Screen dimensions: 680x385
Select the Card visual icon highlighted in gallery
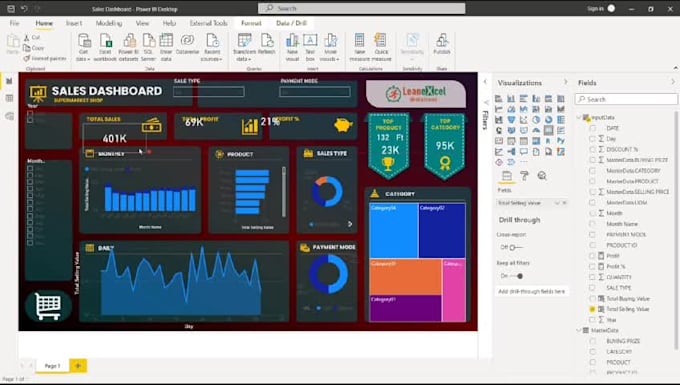click(x=549, y=130)
